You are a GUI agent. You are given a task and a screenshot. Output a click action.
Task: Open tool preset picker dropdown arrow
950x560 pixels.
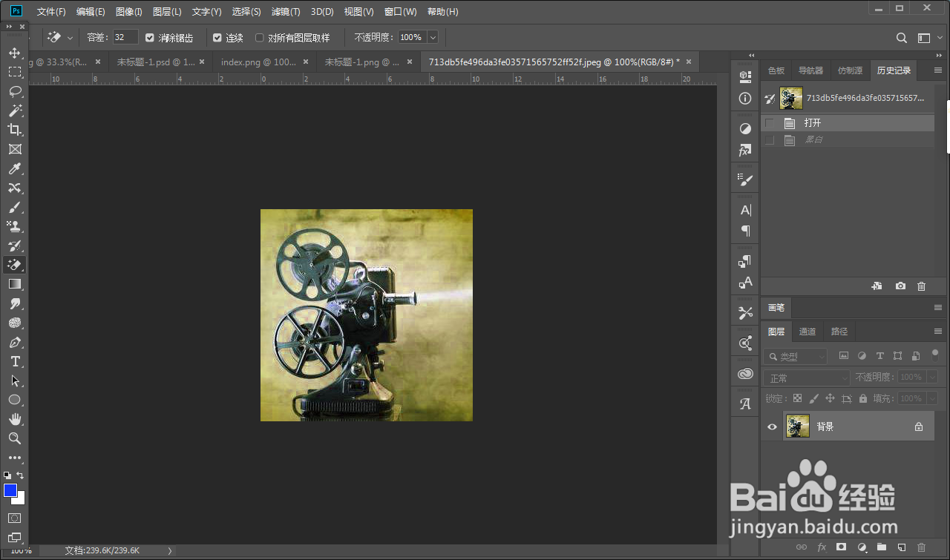(x=71, y=38)
